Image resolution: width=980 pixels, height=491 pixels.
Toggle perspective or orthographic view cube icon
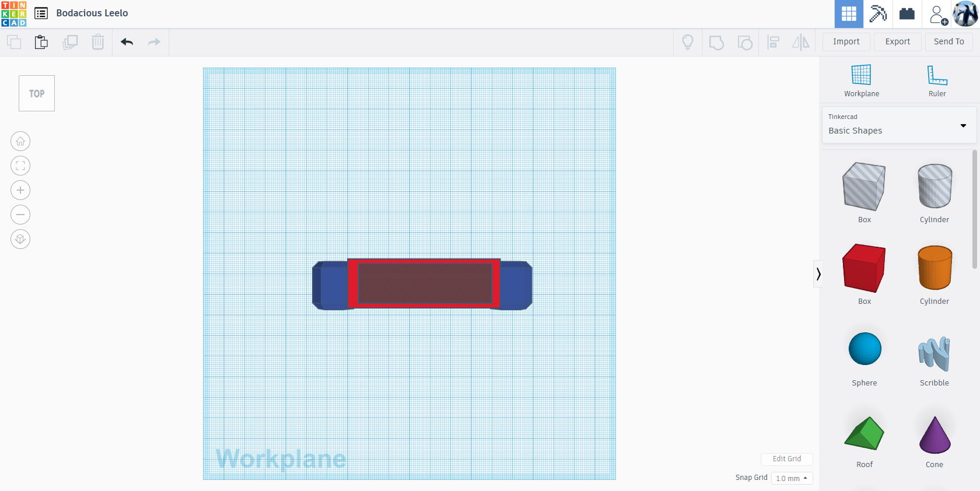[x=20, y=239]
